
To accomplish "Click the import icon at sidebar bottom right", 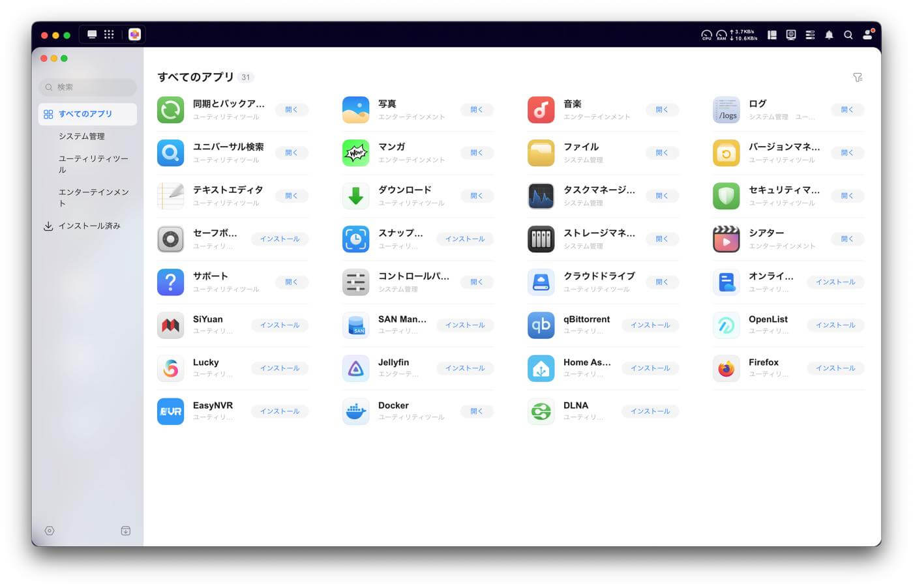I will 127,531.
